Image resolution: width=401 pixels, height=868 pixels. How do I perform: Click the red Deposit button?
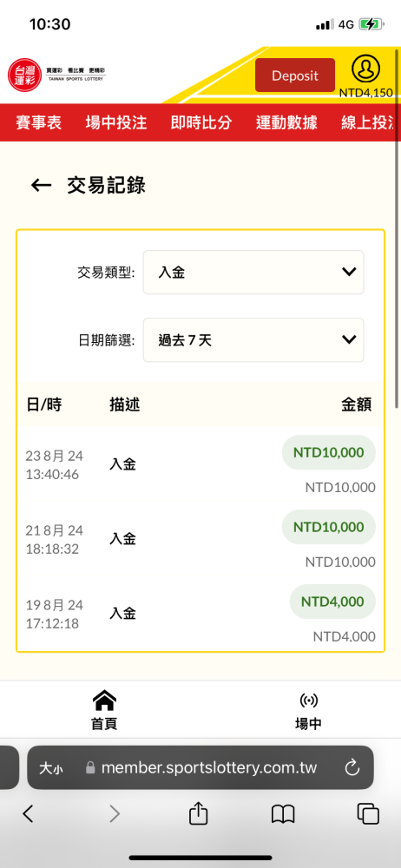tap(295, 76)
